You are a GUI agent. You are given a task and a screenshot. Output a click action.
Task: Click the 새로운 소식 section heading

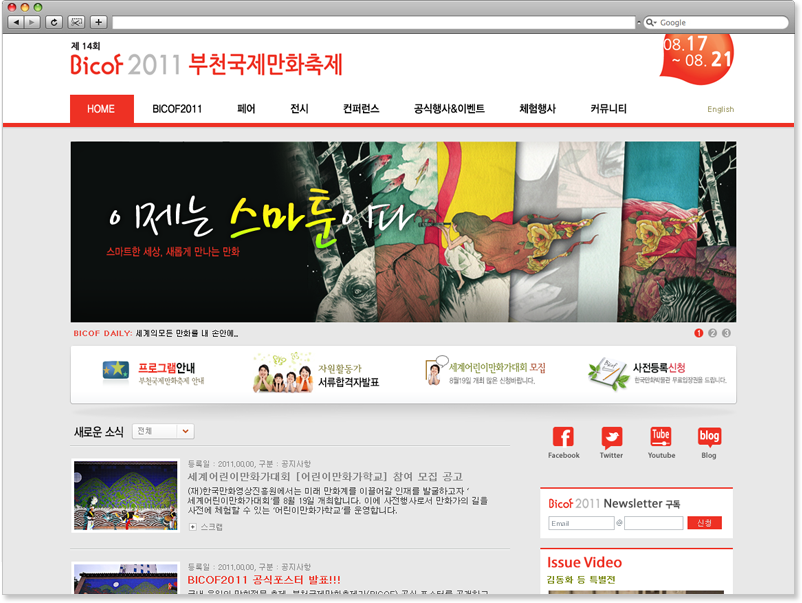(x=99, y=432)
